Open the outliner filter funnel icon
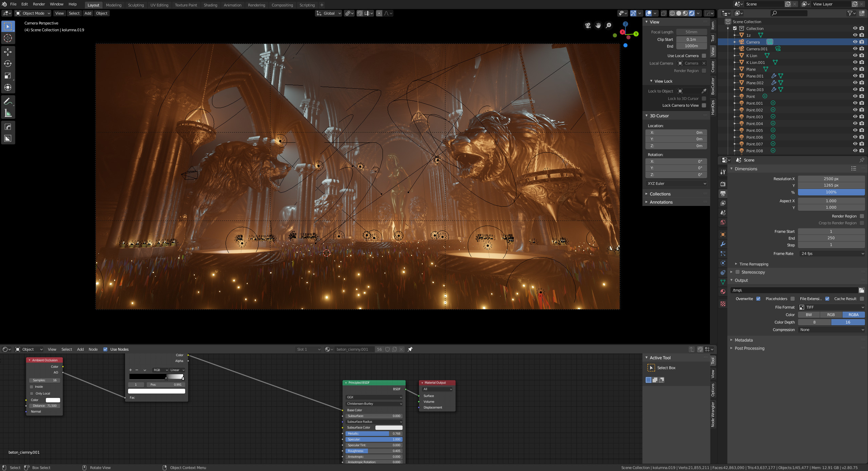This screenshot has width=868, height=471. point(850,13)
